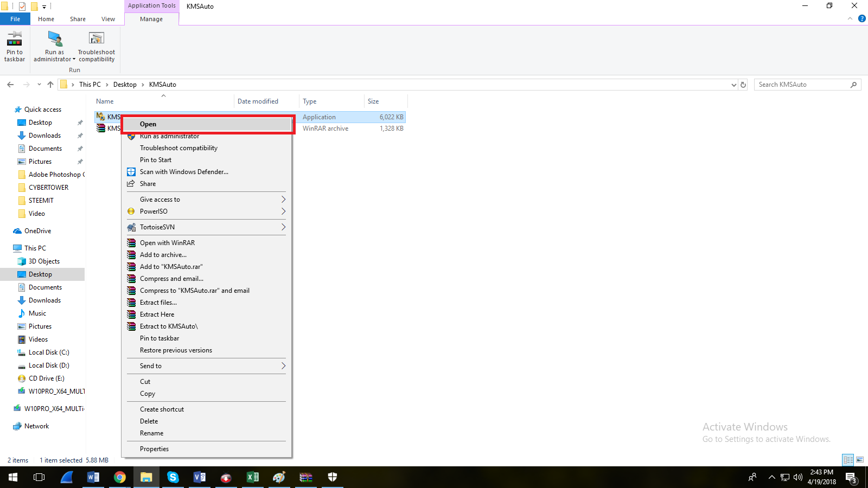Click the Task View taskbar icon
Screen dimensions: 868x488
pyautogui.click(x=39, y=477)
